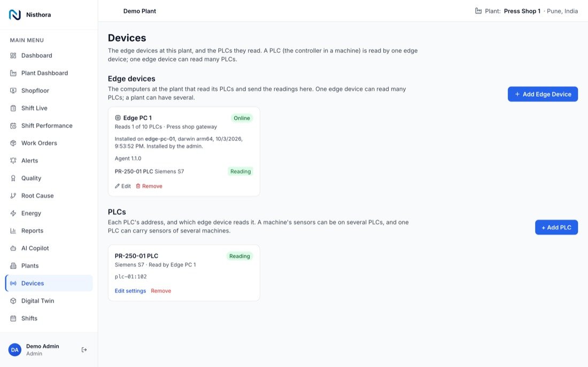This screenshot has width=588, height=367.
Task: Click the Root Cause branch icon
Action: [13, 196]
